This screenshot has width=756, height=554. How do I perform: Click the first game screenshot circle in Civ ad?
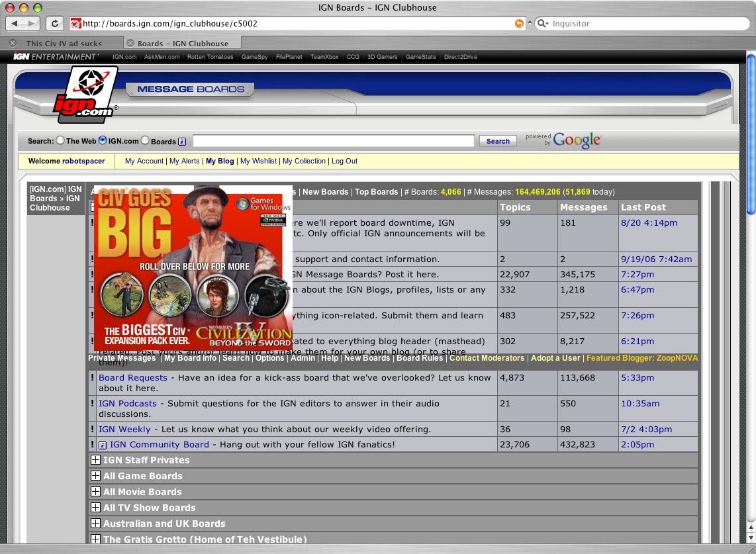(122, 294)
